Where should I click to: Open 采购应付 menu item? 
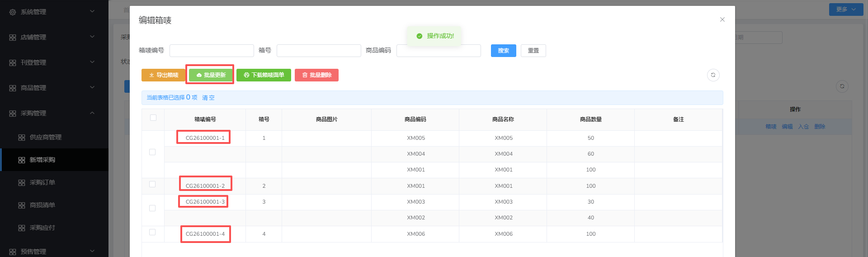click(x=54, y=228)
